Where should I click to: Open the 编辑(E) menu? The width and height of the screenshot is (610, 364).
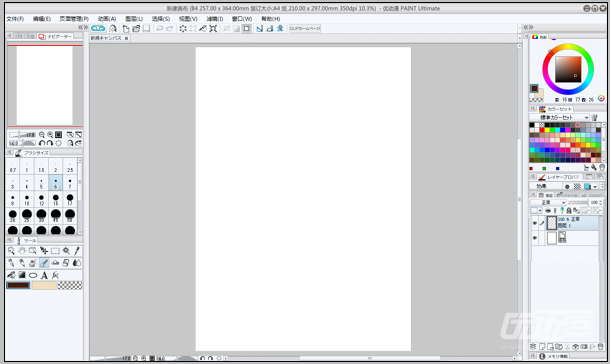pos(42,19)
